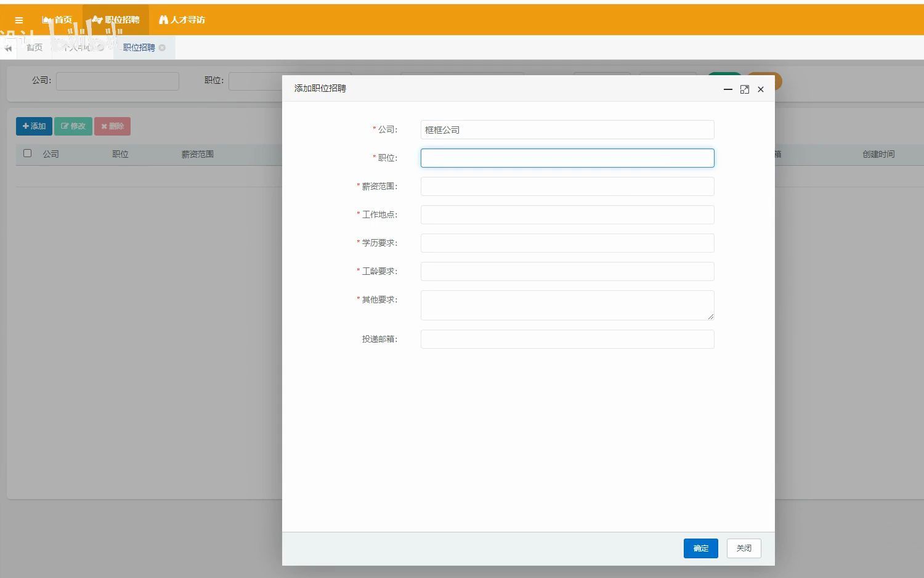The width and height of the screenshot is (924, 578).
Task: Focus the 工作地点 input field
Action: click(x=567, y=214)
